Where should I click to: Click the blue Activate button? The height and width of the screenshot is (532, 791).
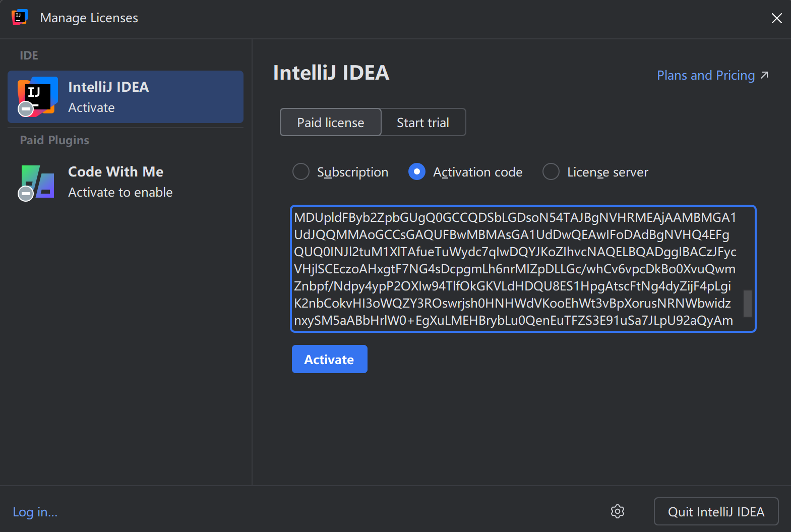[x=329, y=359]
